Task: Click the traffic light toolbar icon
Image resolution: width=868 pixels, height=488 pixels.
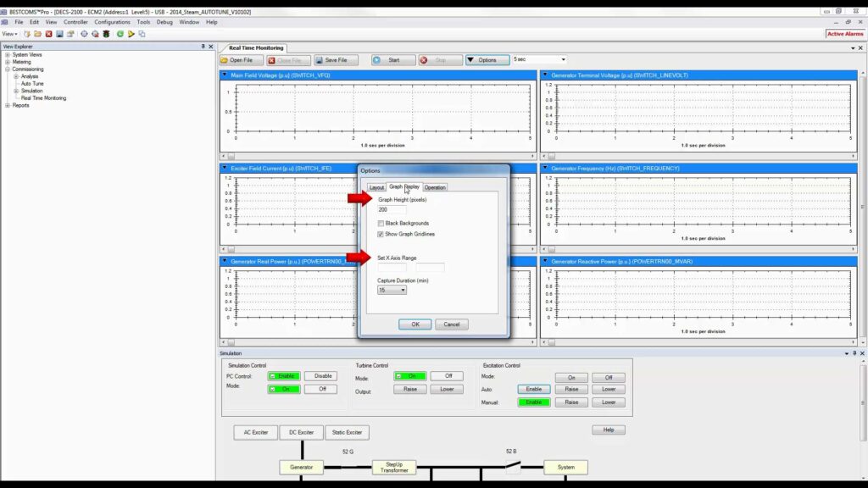Action: coord(106,34)
